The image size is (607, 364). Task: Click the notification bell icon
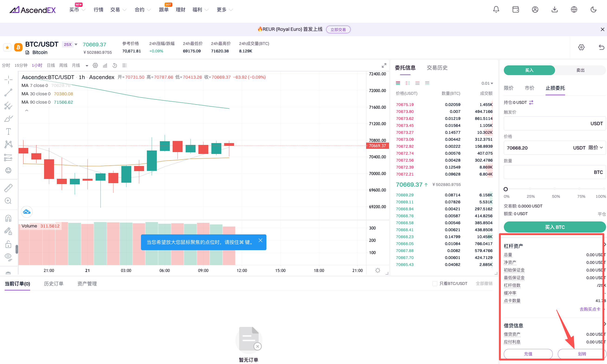pyautogui.click(x=496, y=10)
